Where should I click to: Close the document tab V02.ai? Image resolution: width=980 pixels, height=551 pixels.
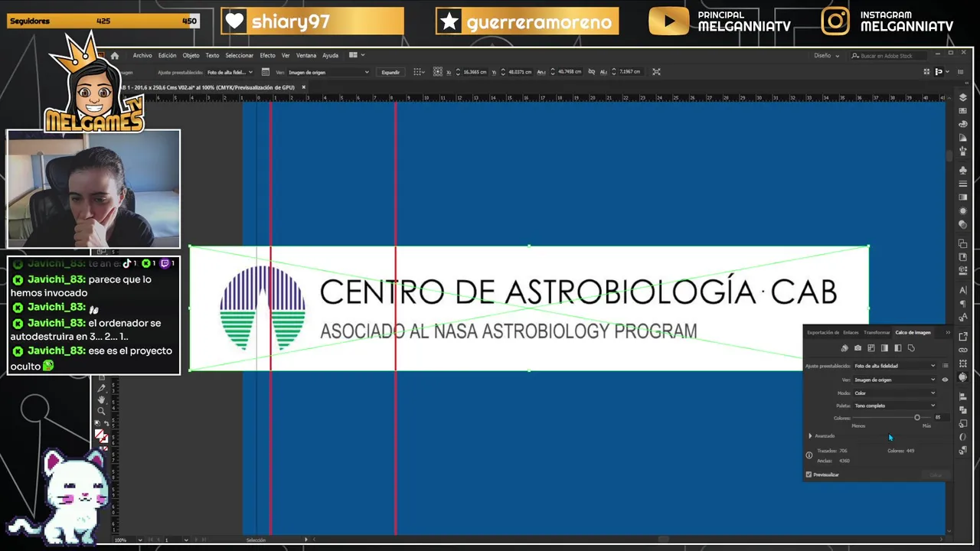303,87
